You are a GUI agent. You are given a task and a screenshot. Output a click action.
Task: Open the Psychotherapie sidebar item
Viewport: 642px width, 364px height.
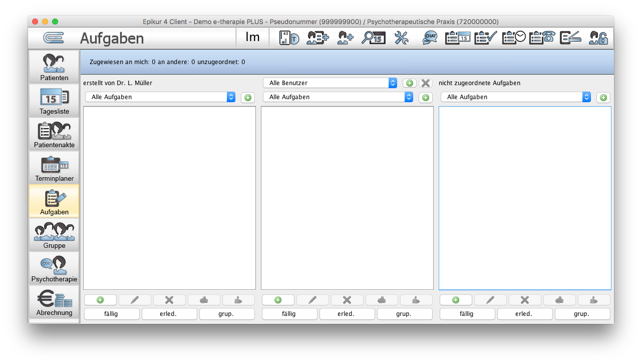click(x=54, y=268)
